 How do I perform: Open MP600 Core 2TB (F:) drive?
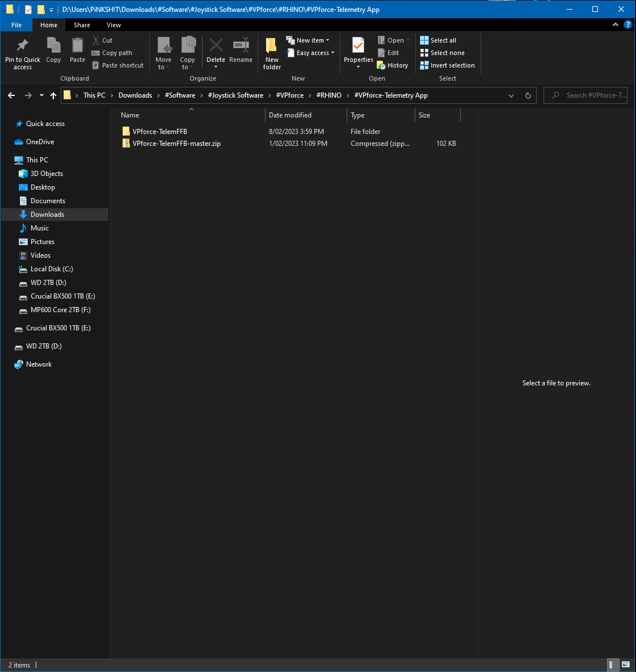60,310
